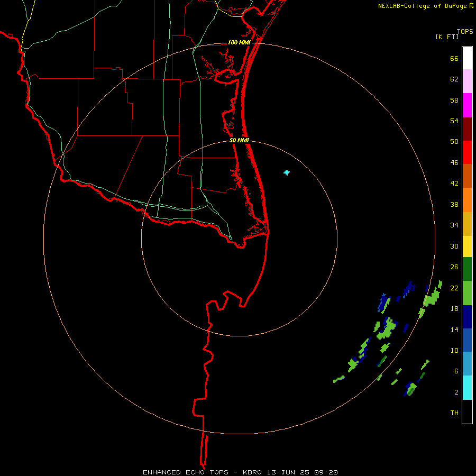476x476 pixels.
Task: Click the [K FT] units label
Action: coord(447,36)
